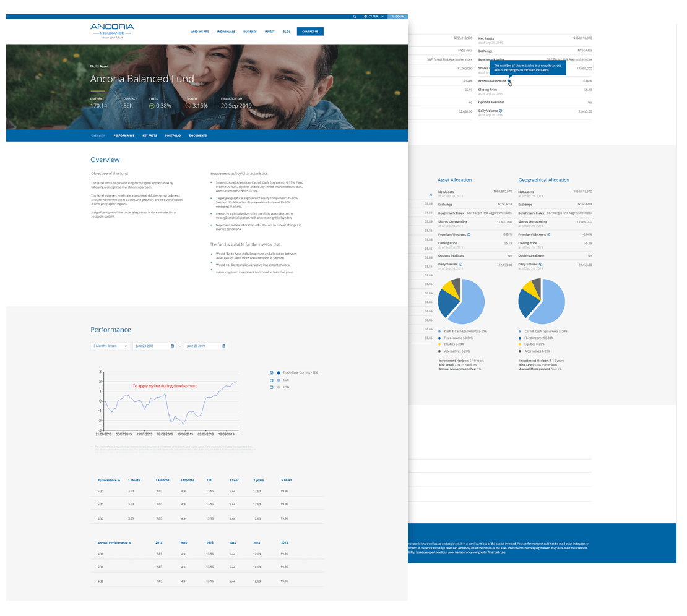Click Daily Volume info icon under Asset Allocation
This screenshot has width=687, height=616.
click(460, 265)
